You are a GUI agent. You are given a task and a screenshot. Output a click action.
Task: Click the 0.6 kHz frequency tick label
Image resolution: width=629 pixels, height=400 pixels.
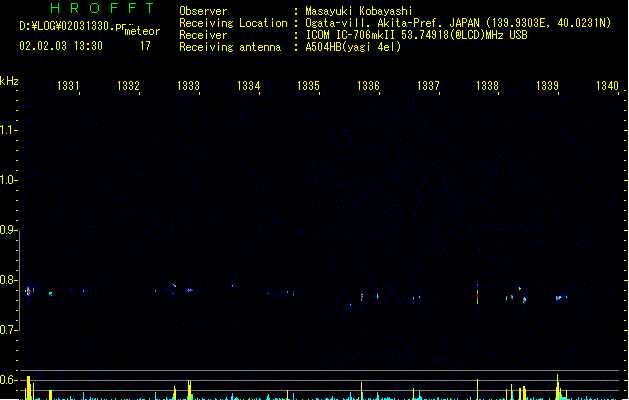click(x=7, y=380)
